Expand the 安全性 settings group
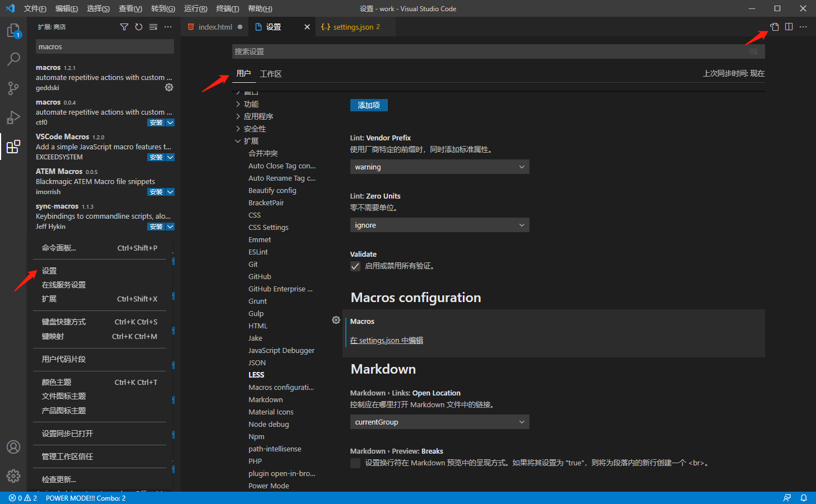 [x=238, y=129]
